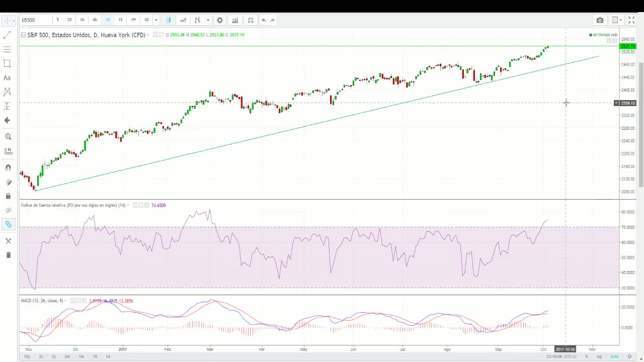Switch to the 1h timeframe
Image resolution: width=644 pixels, height=362 pixels.
[x=82, y=20]
